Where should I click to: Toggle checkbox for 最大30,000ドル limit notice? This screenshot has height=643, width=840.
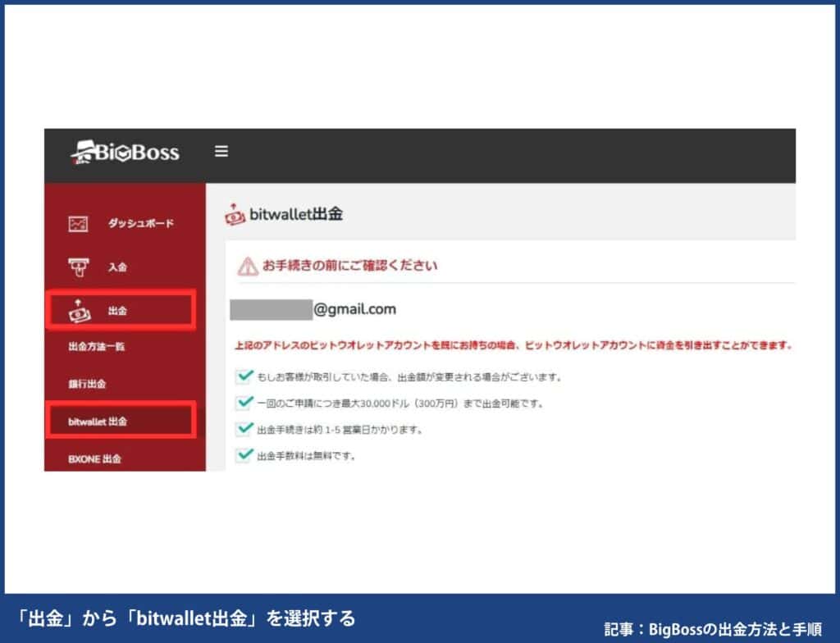[x=244, y=403]
